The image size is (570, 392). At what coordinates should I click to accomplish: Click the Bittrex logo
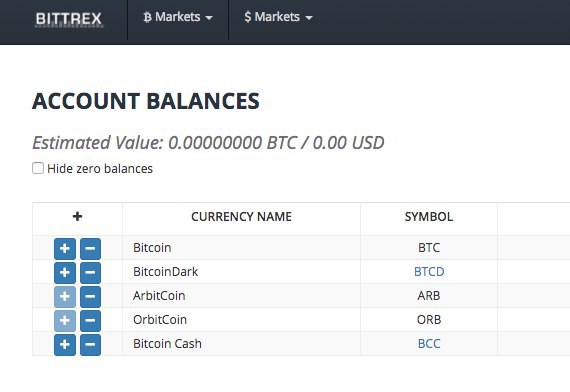tap(69, 19)
